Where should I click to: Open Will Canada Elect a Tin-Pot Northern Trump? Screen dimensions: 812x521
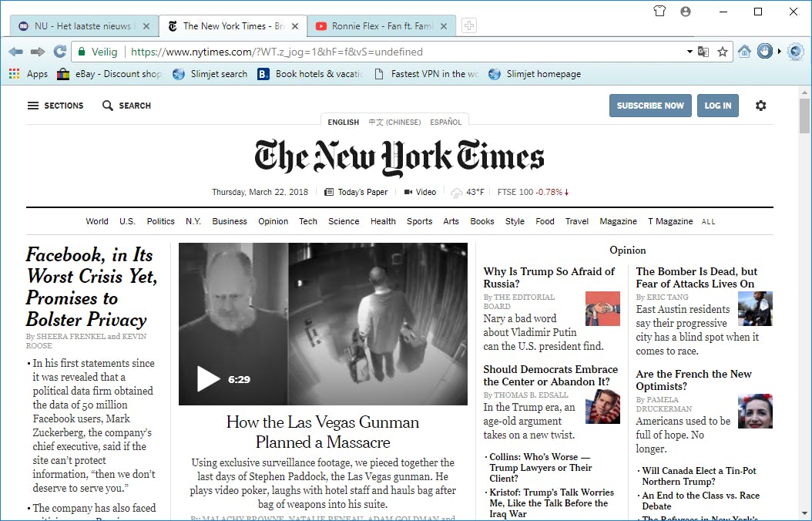click(x=699, y=476)
